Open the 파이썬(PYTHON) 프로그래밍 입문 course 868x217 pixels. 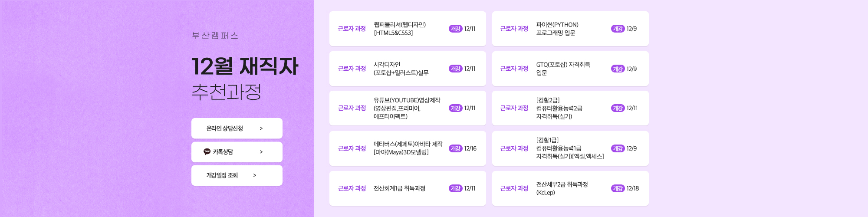pyautogui.click(x=570, y=29)
